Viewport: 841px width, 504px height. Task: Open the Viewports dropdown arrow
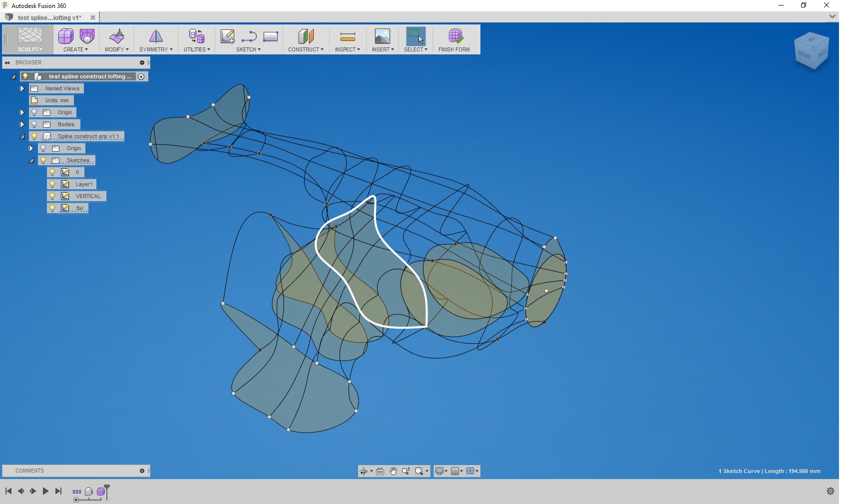coord(477,471)
